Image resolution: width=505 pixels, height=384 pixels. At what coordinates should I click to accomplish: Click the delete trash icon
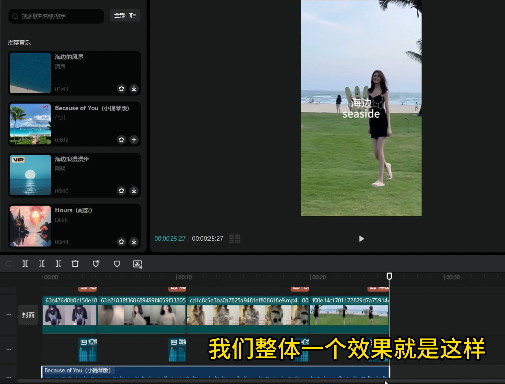tap(75, 264)
